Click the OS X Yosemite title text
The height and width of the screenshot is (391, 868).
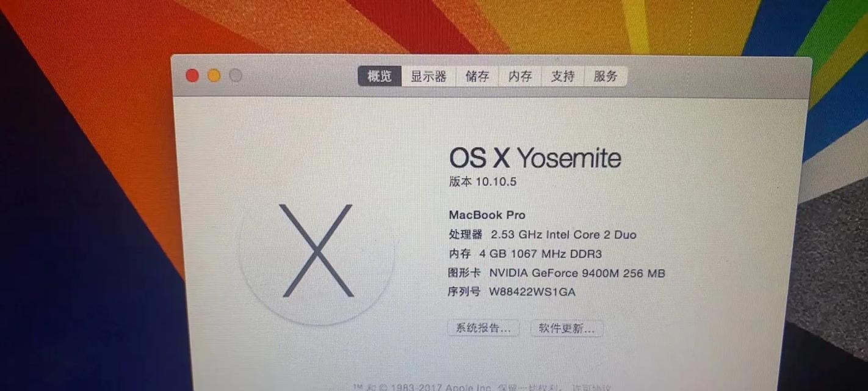pos(535,158)
